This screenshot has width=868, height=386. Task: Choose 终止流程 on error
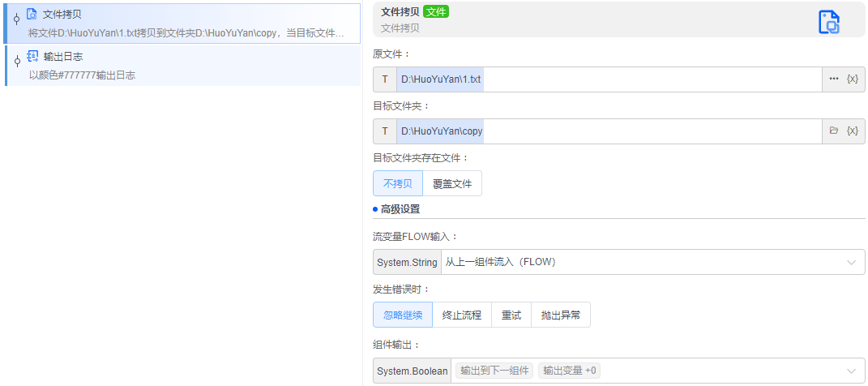pos(462,315)
